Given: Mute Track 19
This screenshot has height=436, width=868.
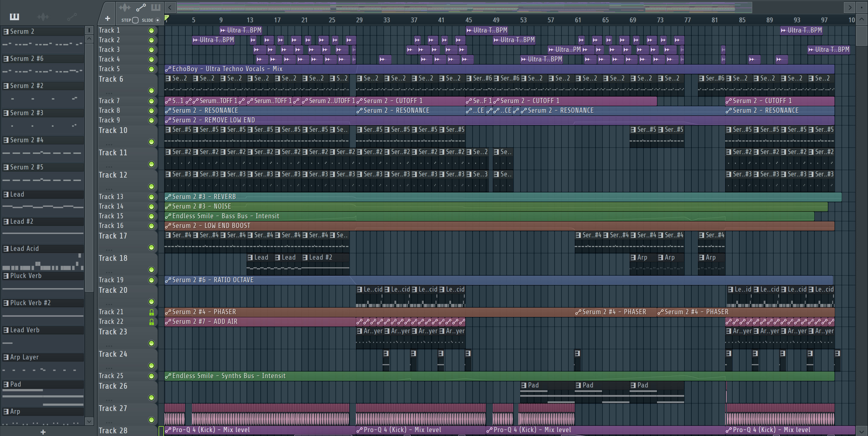Looking at the screenshot, I should (152, 280).
